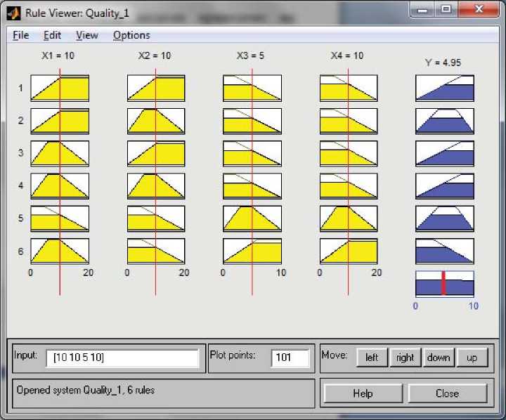The width and height of the screenshot is (506, 420).
Task: Click the red X3 input line
Action: pos(252,182)
